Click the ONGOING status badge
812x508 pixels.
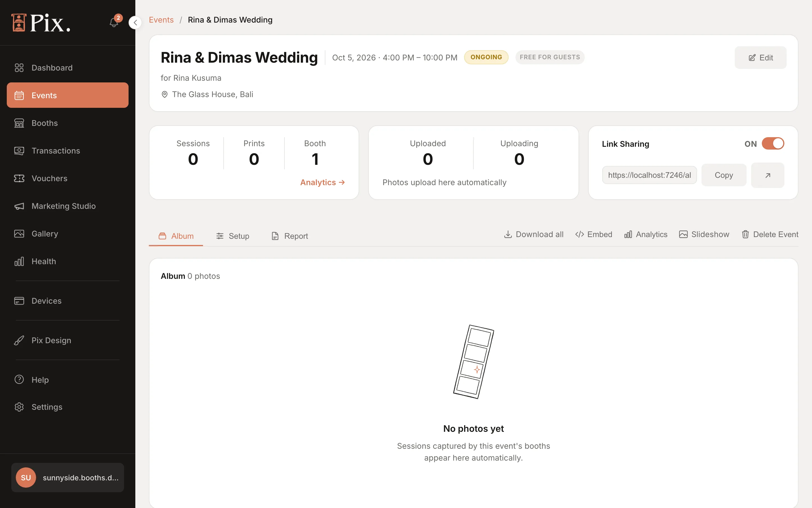pos(486,57)
